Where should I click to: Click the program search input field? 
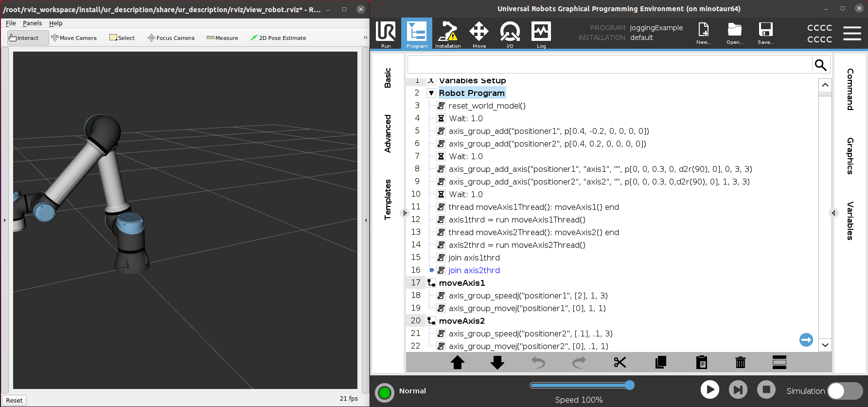point(609,65)
